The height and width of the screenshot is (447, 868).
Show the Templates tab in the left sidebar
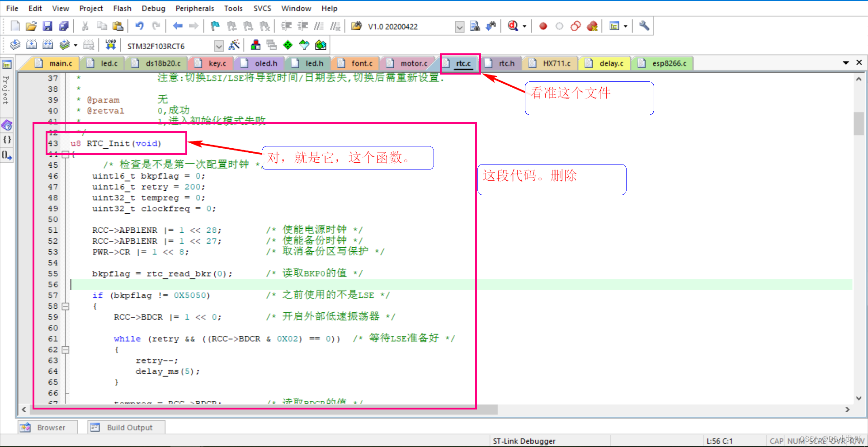click(x=7, y=155)
